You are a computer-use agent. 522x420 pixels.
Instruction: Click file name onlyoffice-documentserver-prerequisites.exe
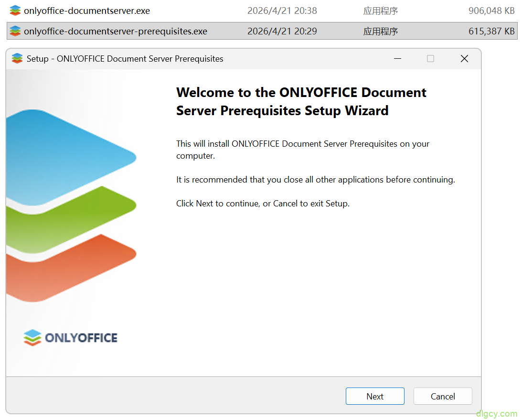pyautogui.click(x=116, y=31)
